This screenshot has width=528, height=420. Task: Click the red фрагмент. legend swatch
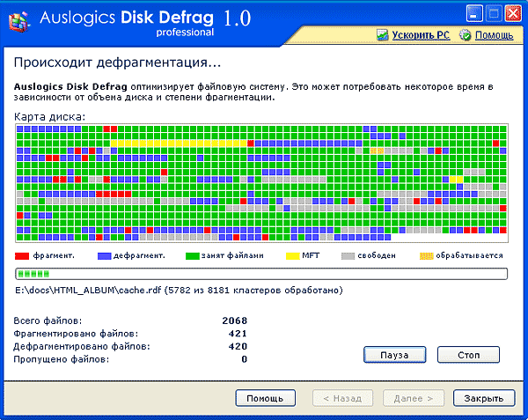tap(22, 256)
